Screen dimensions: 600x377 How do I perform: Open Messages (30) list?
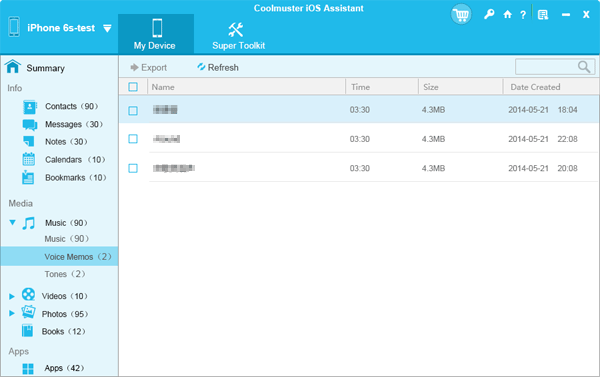(74, 124)
